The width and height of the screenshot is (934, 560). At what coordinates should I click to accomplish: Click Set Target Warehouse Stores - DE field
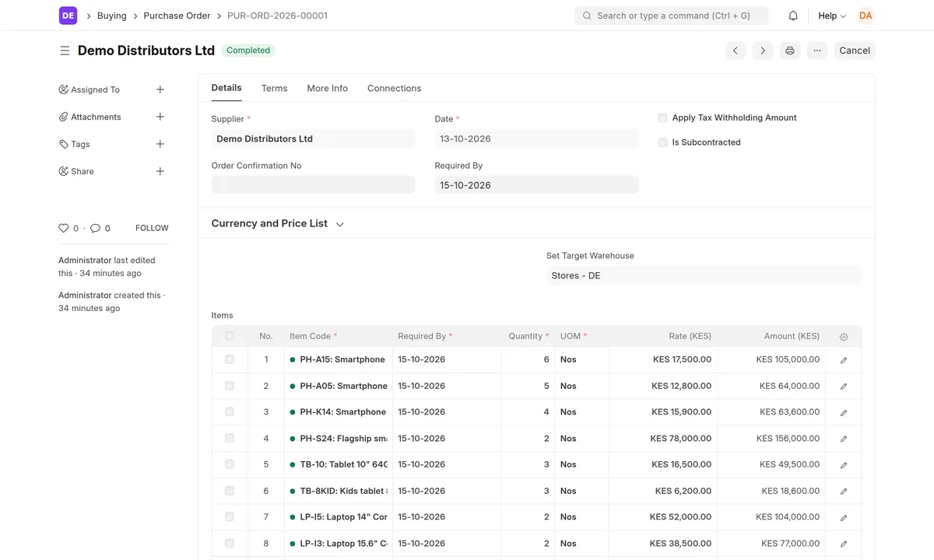pyautogui.click(x=704, y=275)
